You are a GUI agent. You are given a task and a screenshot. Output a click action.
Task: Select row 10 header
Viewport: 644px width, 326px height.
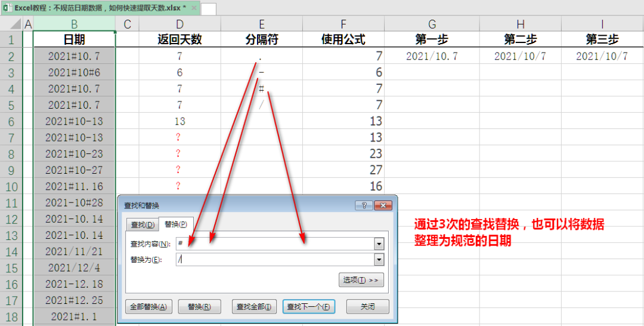(x=11, y=186)
